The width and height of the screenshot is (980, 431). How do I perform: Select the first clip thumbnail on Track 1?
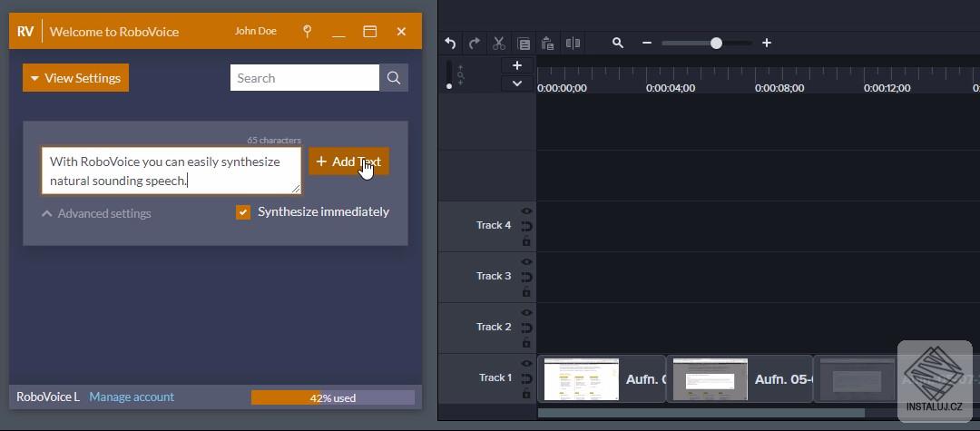(582, 379)
